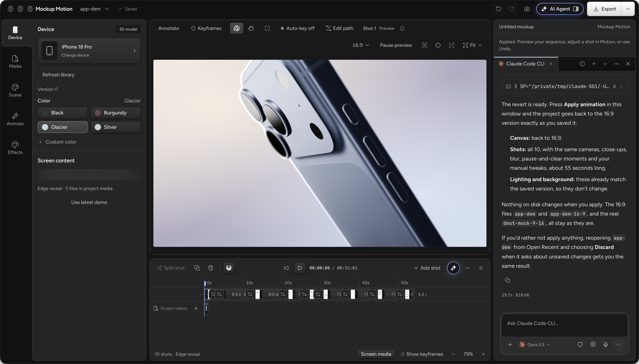Screen dimensions: 639x364
Task: Switch to the Scene panel
Action: 15,90
